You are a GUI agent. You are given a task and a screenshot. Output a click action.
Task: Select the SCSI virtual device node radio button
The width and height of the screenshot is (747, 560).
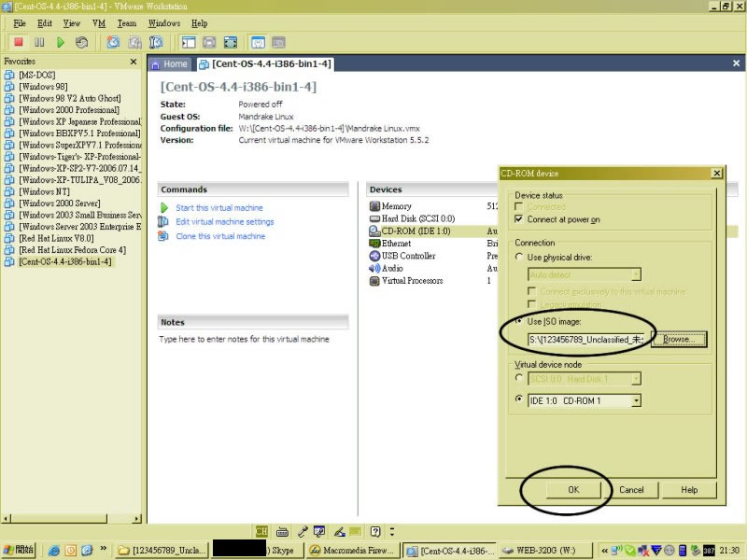pyautogui.click(x=519, y=378)
